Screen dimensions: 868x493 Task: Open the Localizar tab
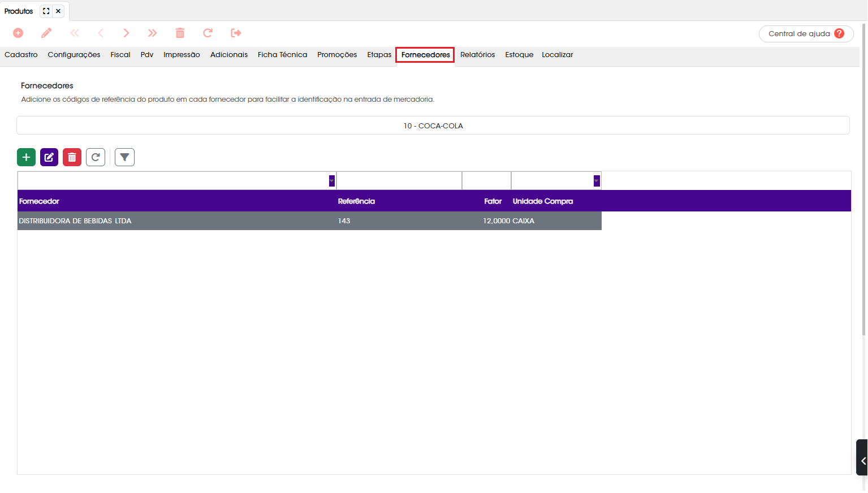pos(558,55)
